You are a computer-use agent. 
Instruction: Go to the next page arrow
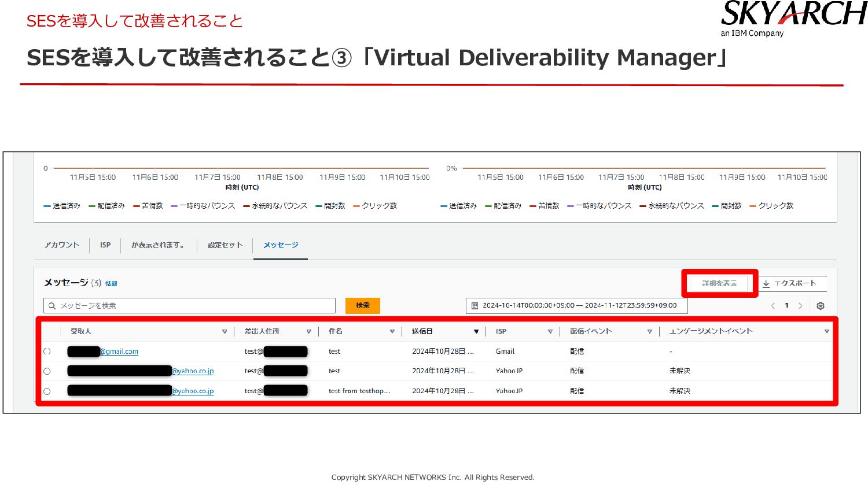(800, 306)
